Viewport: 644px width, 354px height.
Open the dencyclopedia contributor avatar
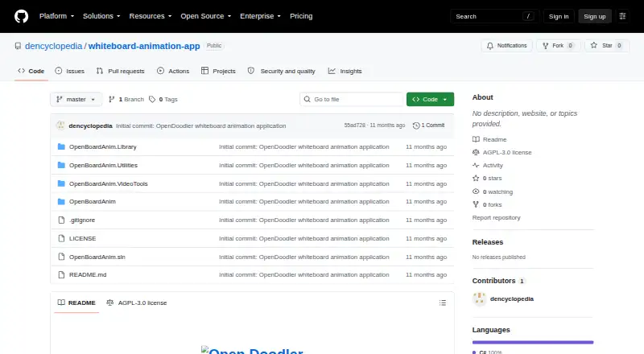479,299
